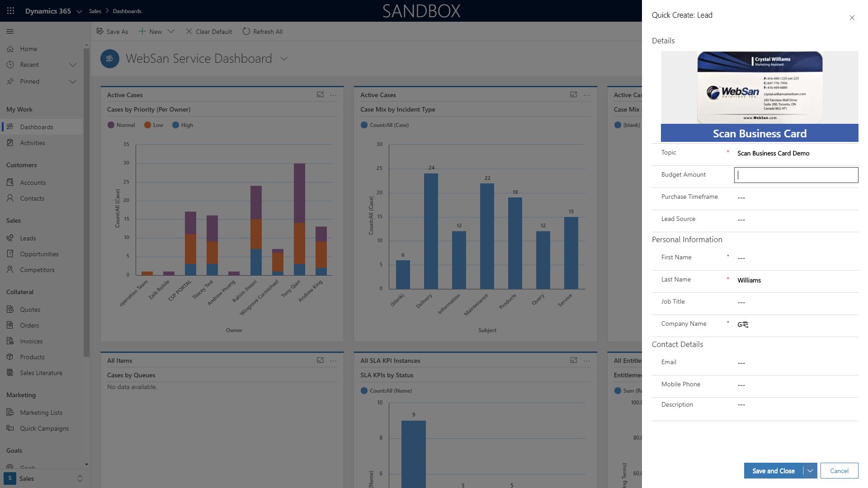Open Marketing Lists in the sidebar
Image resolution: width=868 pixels, height=488 pixels.
42,413
